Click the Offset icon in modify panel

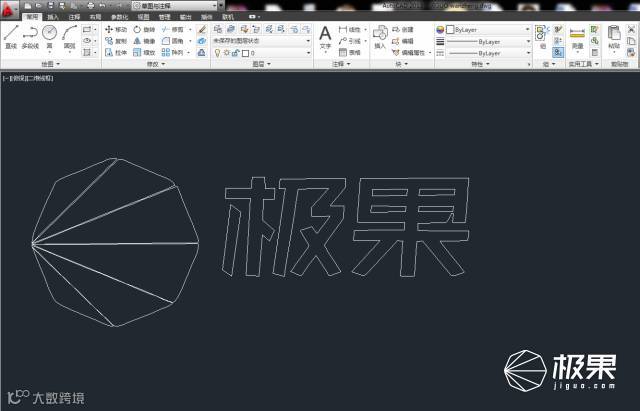202,52
